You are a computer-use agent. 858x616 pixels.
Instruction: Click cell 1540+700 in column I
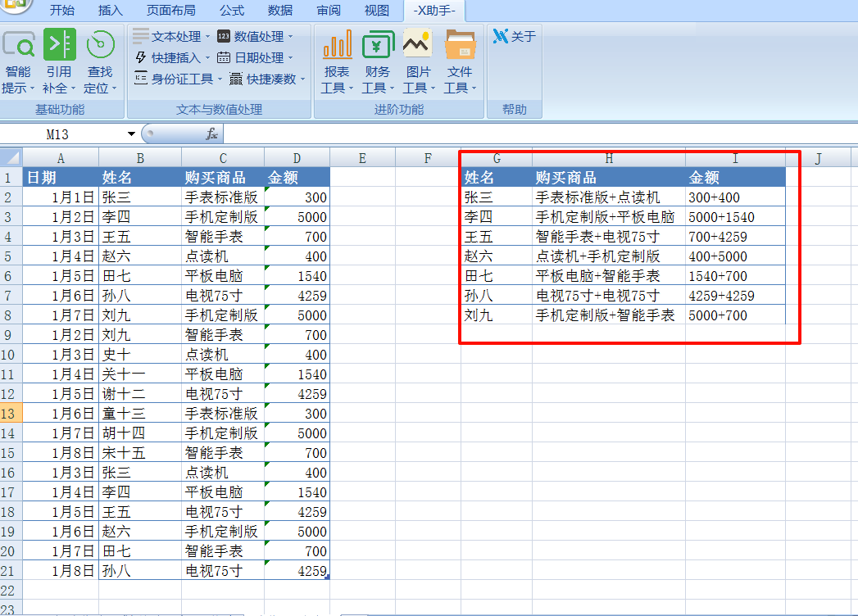pyautogui.click(x=735, y=276)
